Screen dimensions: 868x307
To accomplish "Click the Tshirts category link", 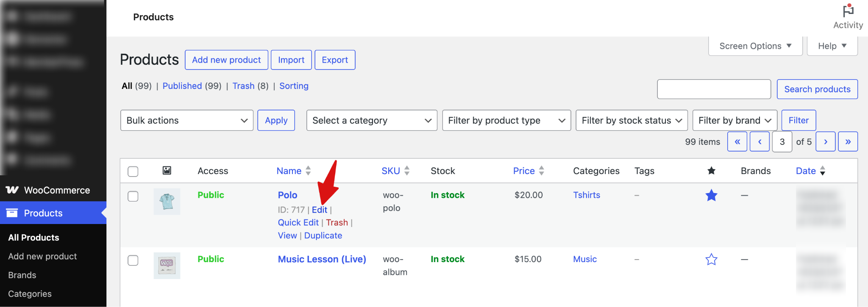I will click(x=587, y=195).
